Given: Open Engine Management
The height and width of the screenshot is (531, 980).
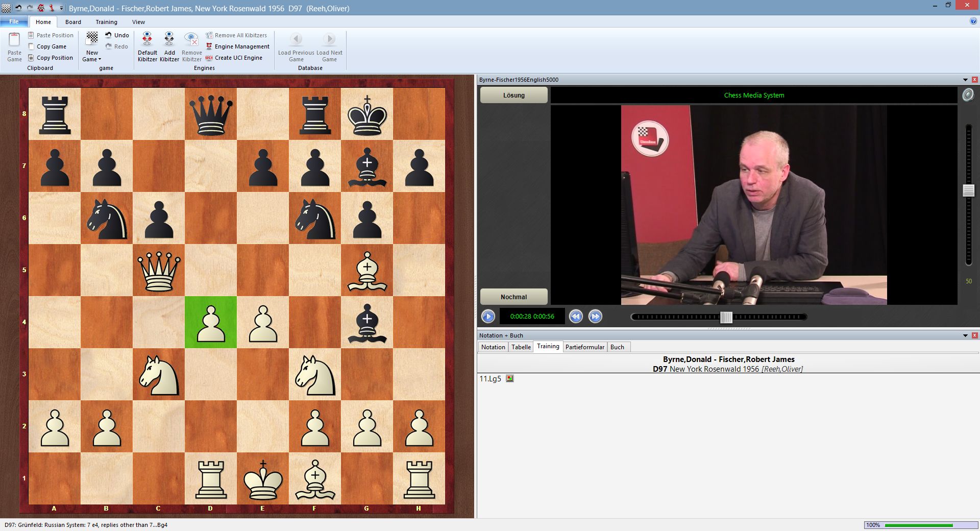Looking at the screenshot, I should (238, 46).
